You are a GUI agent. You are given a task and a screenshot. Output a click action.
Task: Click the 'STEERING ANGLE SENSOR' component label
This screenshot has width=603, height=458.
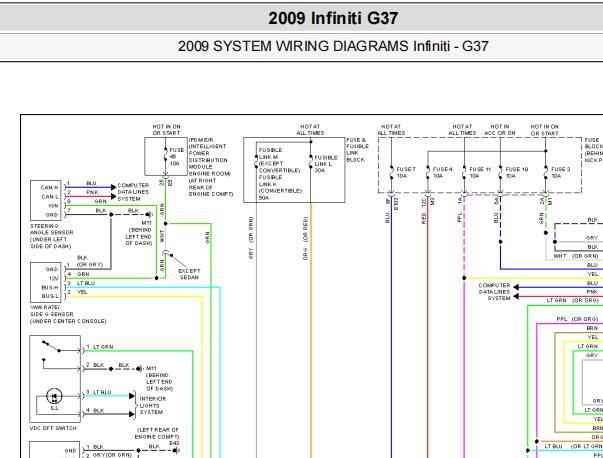pos(52,236)
